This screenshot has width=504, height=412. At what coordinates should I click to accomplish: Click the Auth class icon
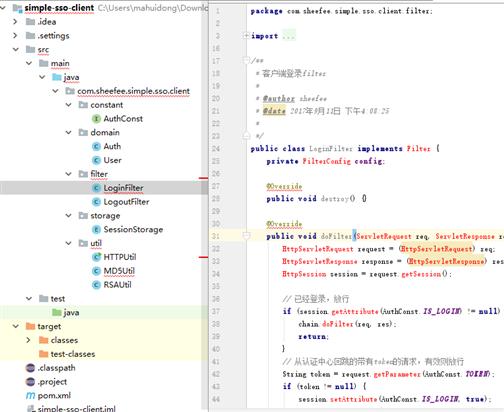pos(96,146)
